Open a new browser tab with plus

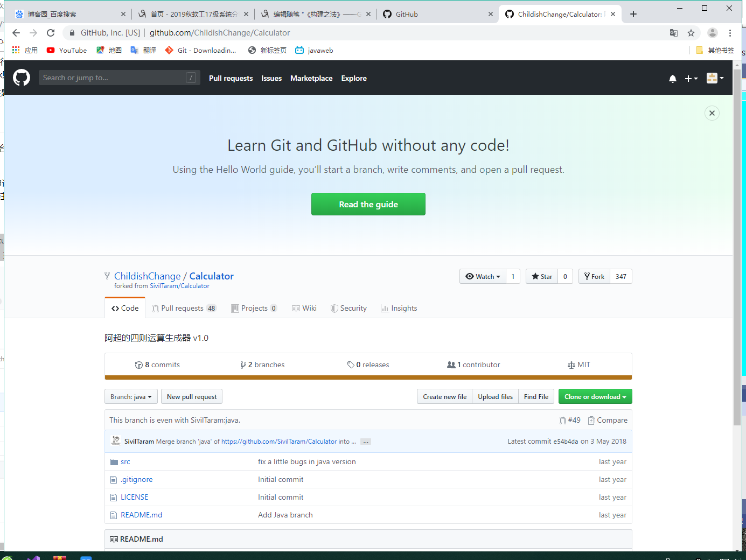(633, 14)
